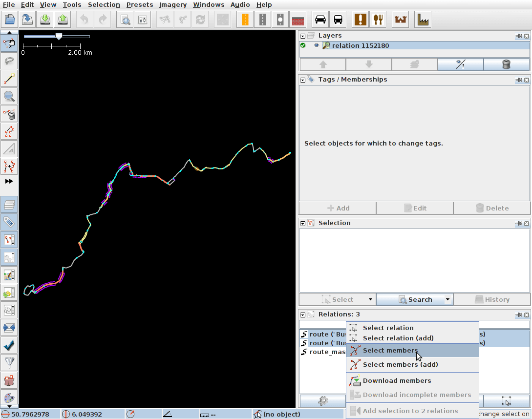This screenshot has height=419, width=532.
Task: Select the select/move objects tool
Action: click(x=9, y=43)
